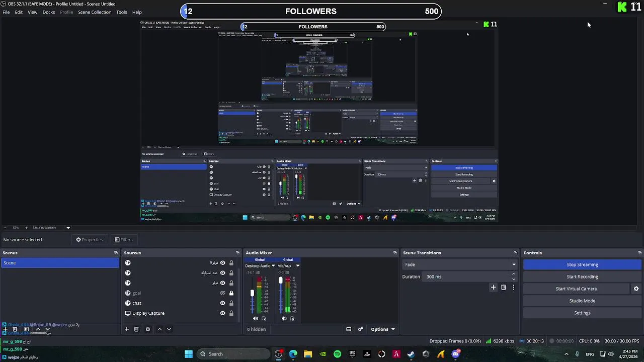Screen dimensions: 644x362
Task: Open Spotify from the taskbar
Action: tap(337, 354)
